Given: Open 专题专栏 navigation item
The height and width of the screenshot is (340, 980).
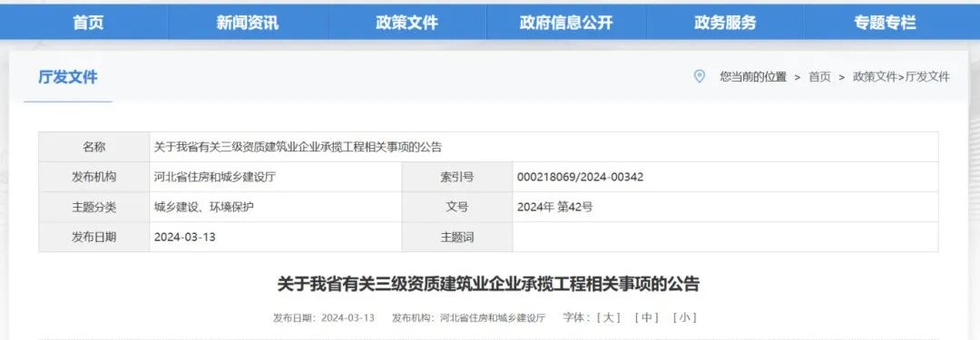Looking at the screenshot, I should click(885, 24).
